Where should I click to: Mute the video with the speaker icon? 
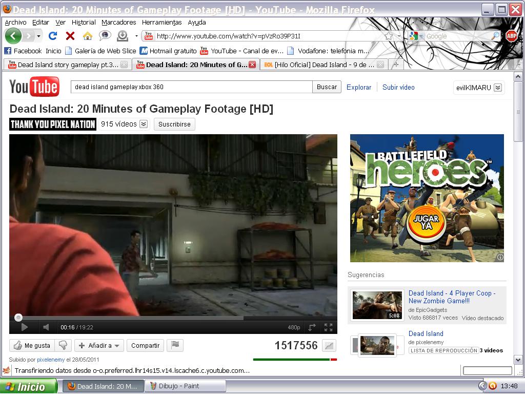[x=46, y=327]
